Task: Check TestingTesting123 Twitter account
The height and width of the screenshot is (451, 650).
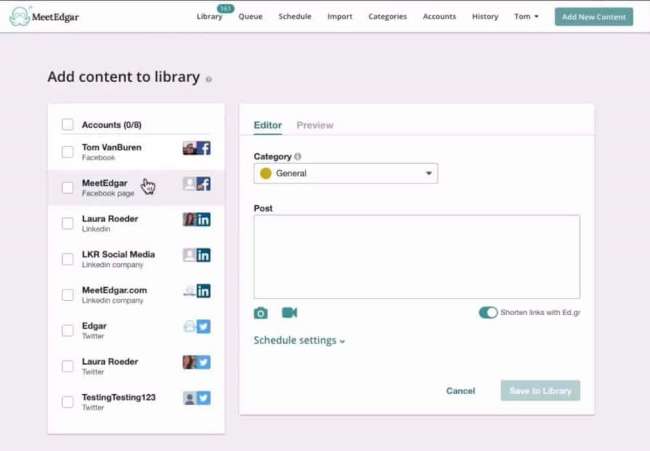Action: (67, 402)
